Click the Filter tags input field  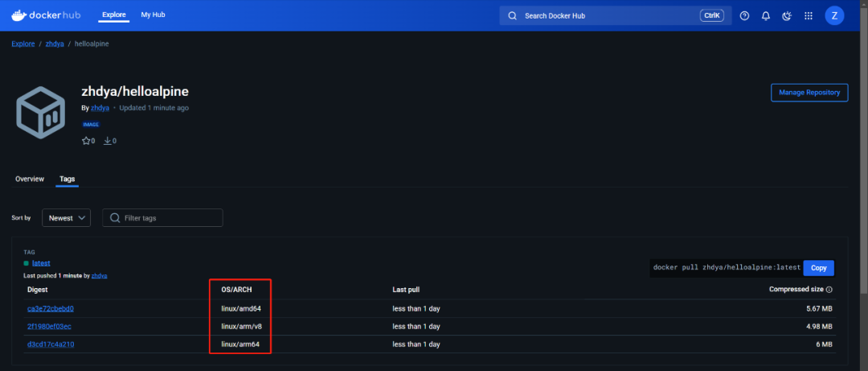[x=162, y=218]
